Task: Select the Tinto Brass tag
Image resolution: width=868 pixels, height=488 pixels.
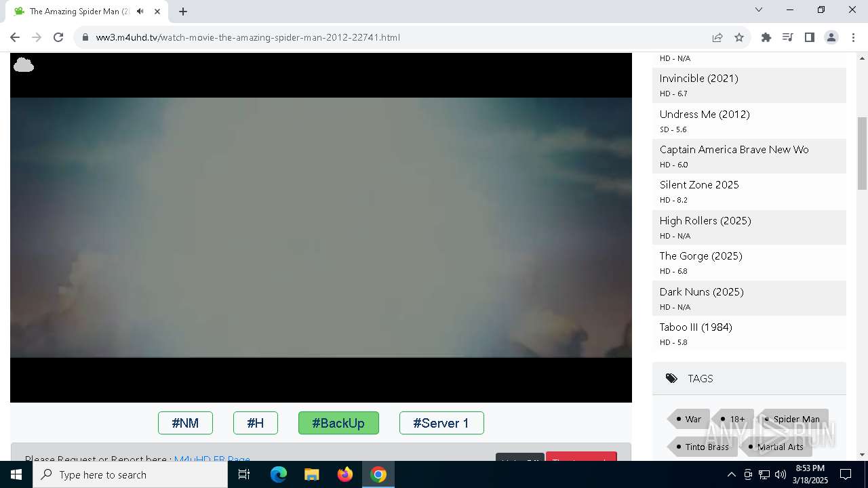Action: 704,447
